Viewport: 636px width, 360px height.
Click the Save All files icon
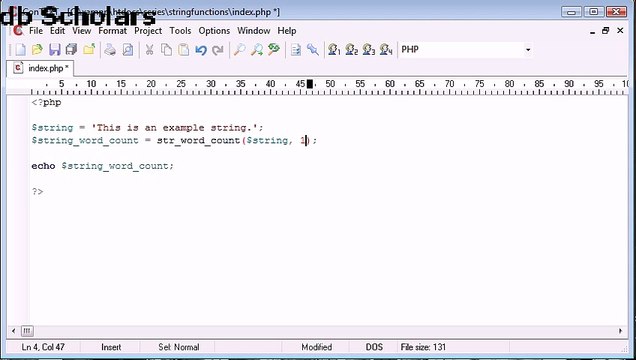pos(72,50)
